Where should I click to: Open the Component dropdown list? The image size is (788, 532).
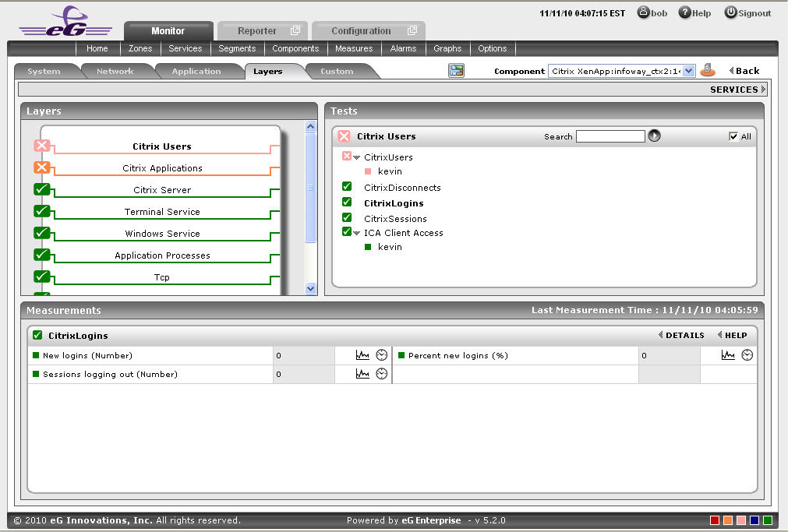pos(688,71)
